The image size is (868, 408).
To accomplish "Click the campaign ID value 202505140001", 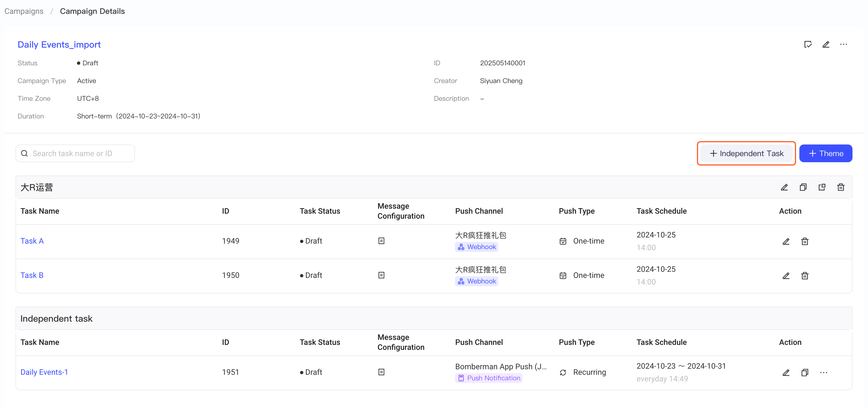I will [x=502, y=63].
